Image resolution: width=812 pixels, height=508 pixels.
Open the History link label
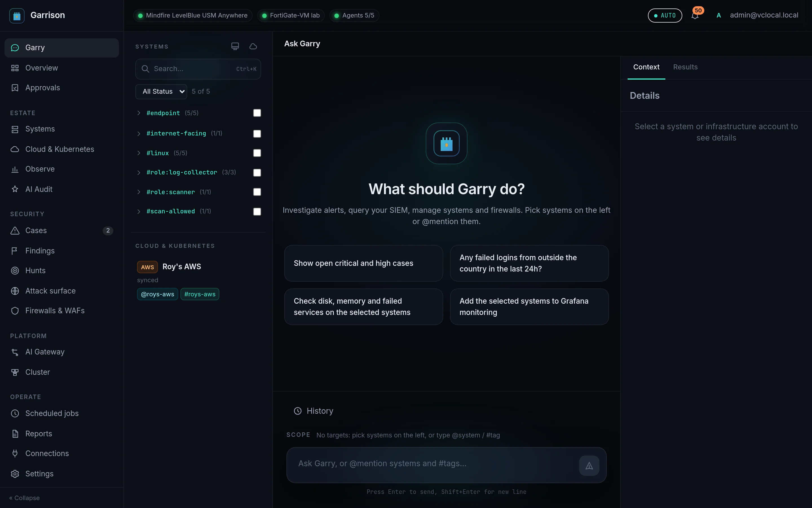320,411
